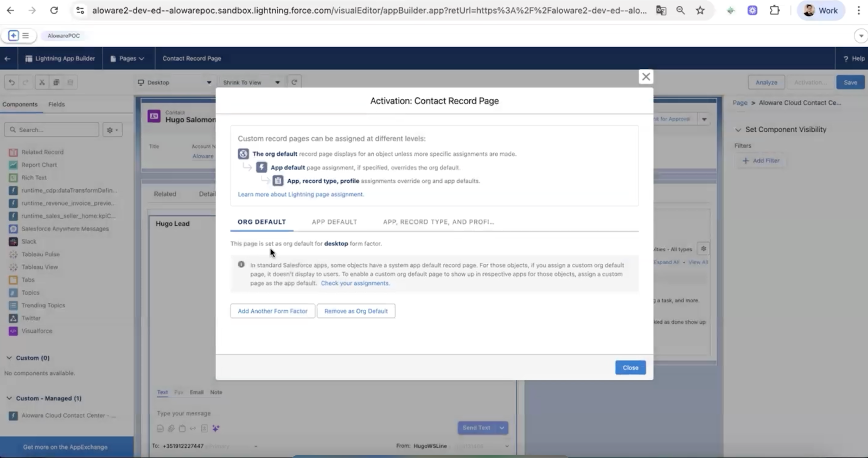This screenshot has width=868, height=458.
Task: Select the ORG DEFAULT tab
Action: (x=261, y=222)
